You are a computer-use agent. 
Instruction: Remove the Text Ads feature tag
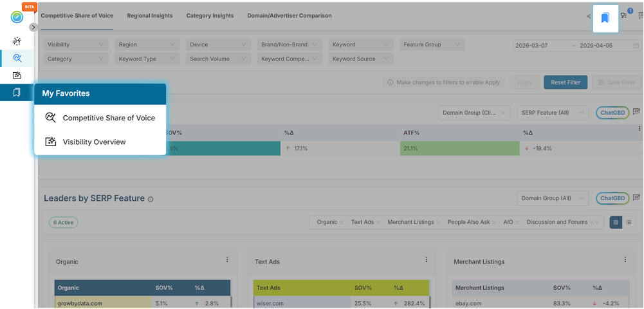(378, 223)
